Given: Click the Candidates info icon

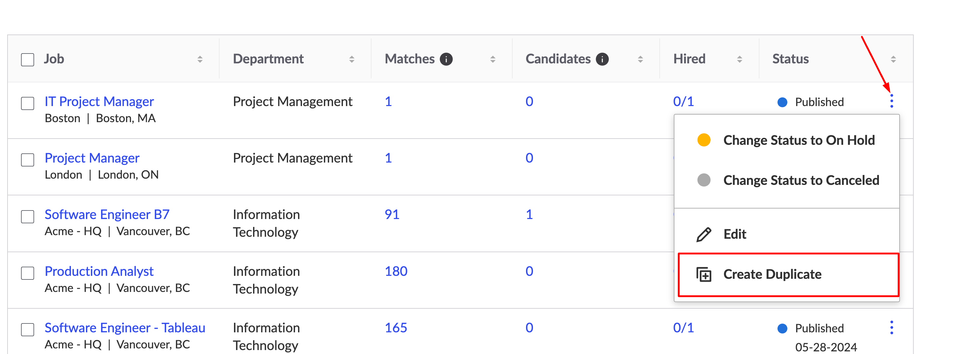Looking at the screenshot, I should tap(602, 59).
